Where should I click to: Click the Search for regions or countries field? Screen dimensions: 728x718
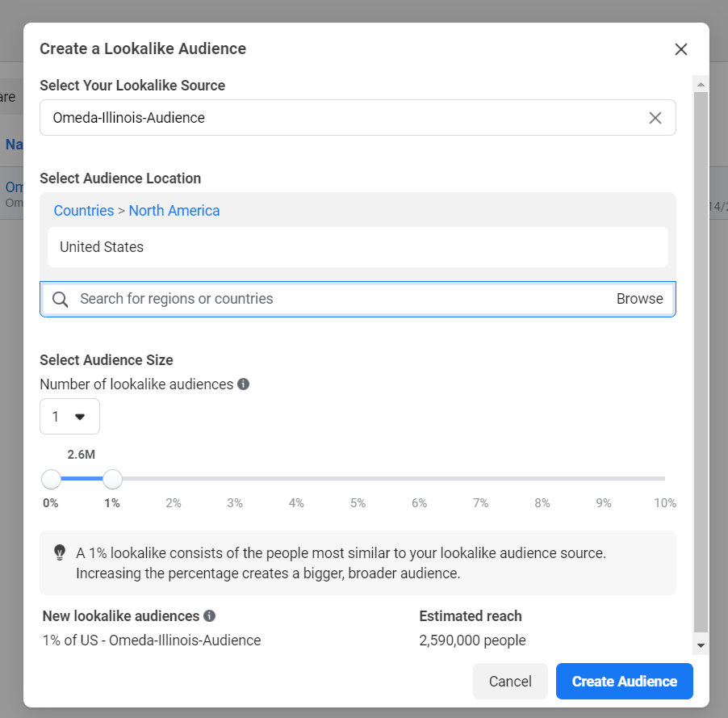point(339,299)
